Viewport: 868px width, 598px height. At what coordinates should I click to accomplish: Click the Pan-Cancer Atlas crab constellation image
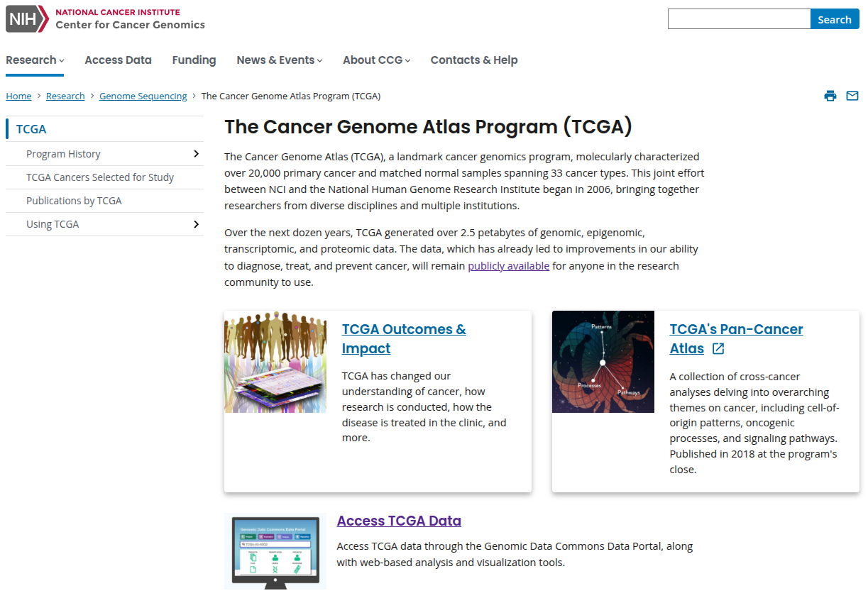[603, 362]
